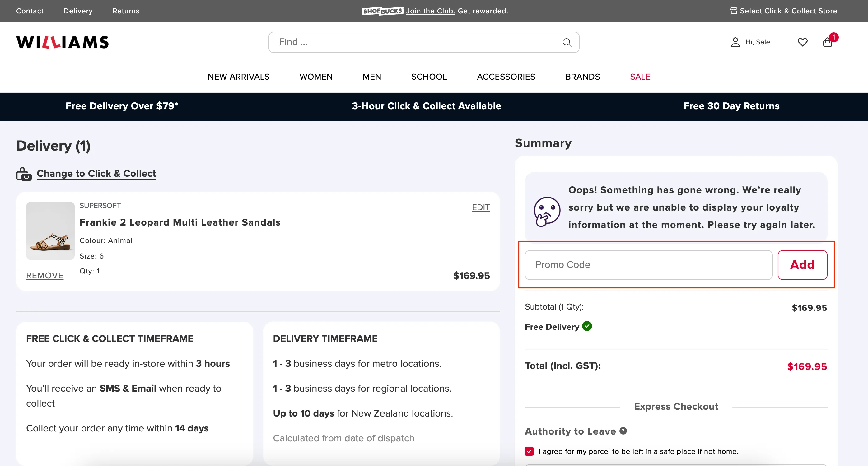This screenshot has width=868, height=466.
Task: Click the Shoebucks club logo
Action: point(382,11)
